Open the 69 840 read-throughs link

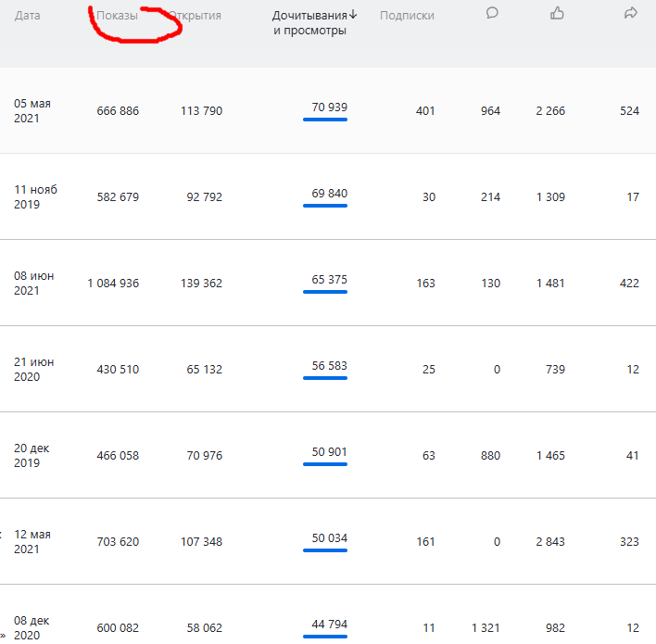[329, 194]
